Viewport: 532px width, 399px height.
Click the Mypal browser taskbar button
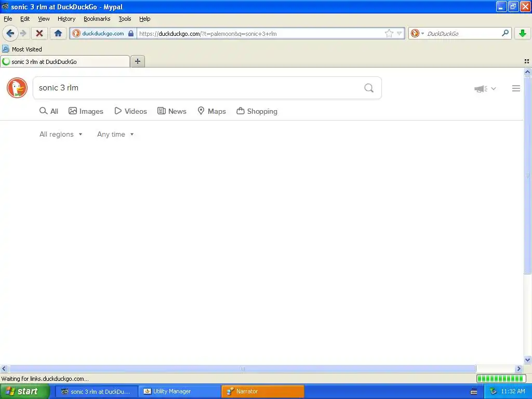(x=96, y=391)
